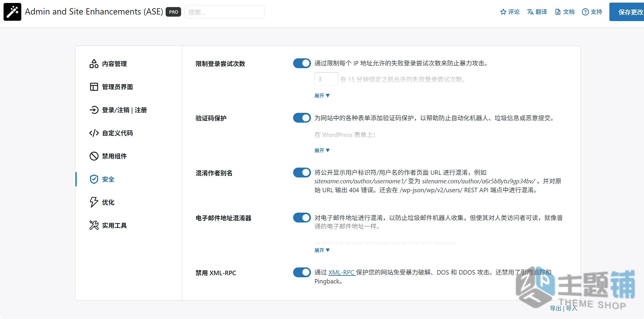Viewport: 644px width, 319px height.
Task: Click the 管理员界面 layout icon
Action: coord(94,87)
